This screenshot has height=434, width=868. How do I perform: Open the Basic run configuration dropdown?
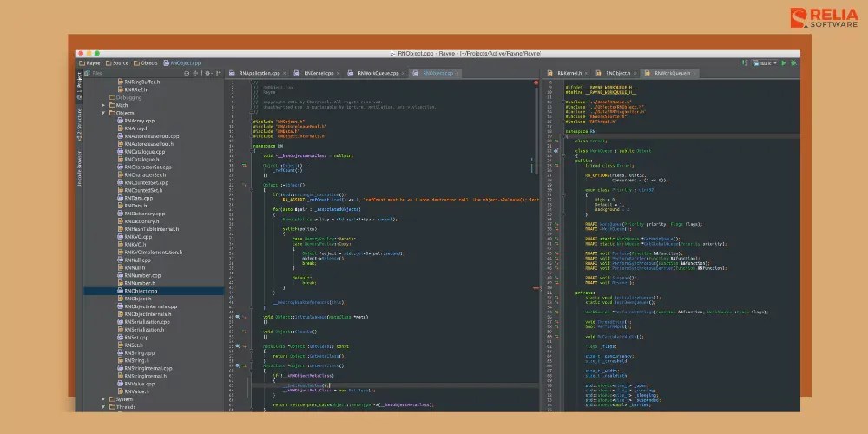pos(765,63)
